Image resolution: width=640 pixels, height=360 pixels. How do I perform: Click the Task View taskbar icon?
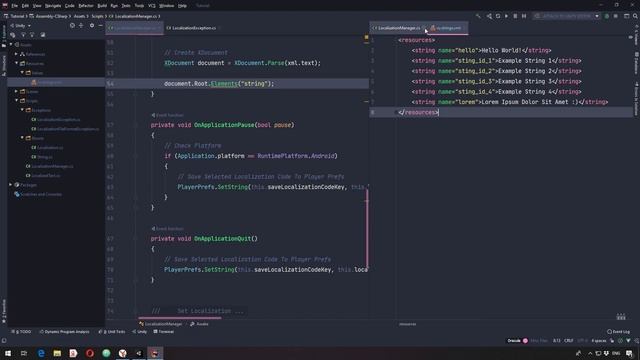coord(24,353)
